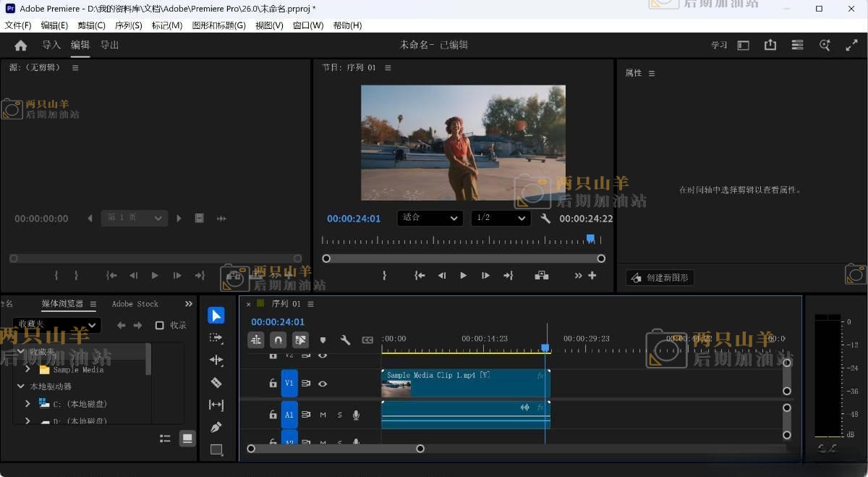Click the Program Monitor playhead on the time ruler
The width and height of the screenshot is (868, 477).
coord(590,238)
